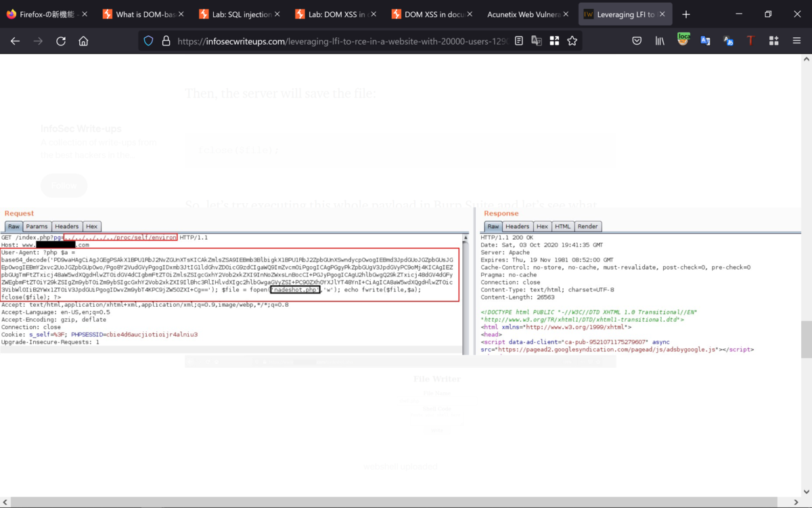The height and width of the screenshot is (508, 812).
Task: Switch to the Acunetix Web Vulnerability tab
Action: 527,14
